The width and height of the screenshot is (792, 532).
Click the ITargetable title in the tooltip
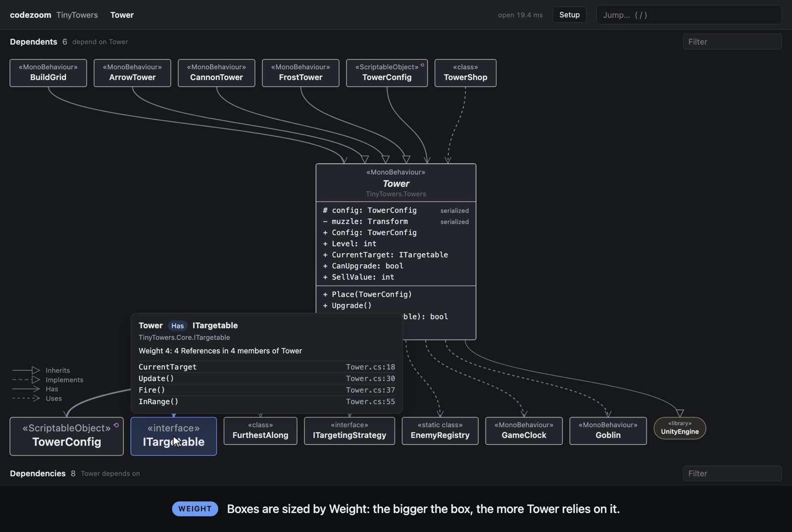pyautogui.click(x=215, y=325)
